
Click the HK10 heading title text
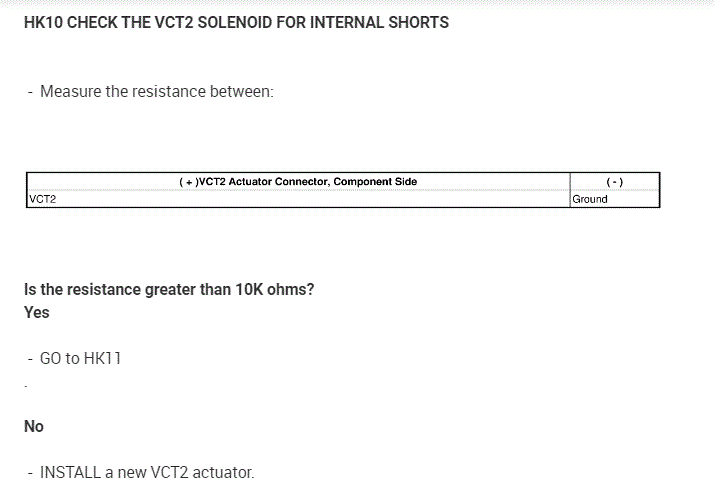236,22
